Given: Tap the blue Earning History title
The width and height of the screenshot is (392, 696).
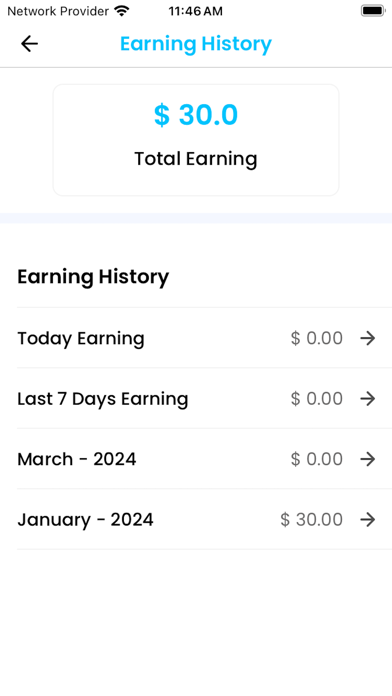Looking at the screenshot, I should pyautogui.click(x=196, y=44).
